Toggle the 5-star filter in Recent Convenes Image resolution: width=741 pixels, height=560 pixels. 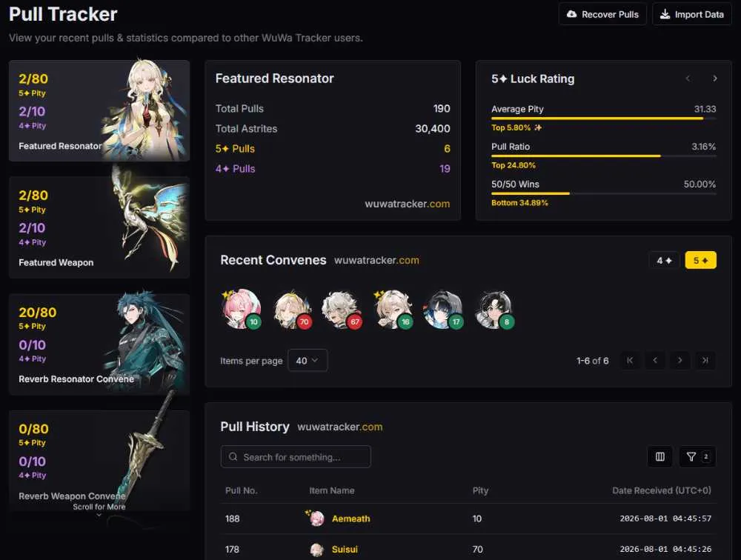tap(700, 261)
